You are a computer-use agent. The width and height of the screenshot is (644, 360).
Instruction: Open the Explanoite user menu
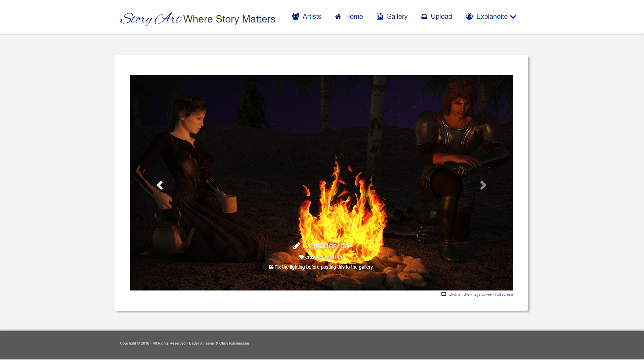[x=492, y=16]
